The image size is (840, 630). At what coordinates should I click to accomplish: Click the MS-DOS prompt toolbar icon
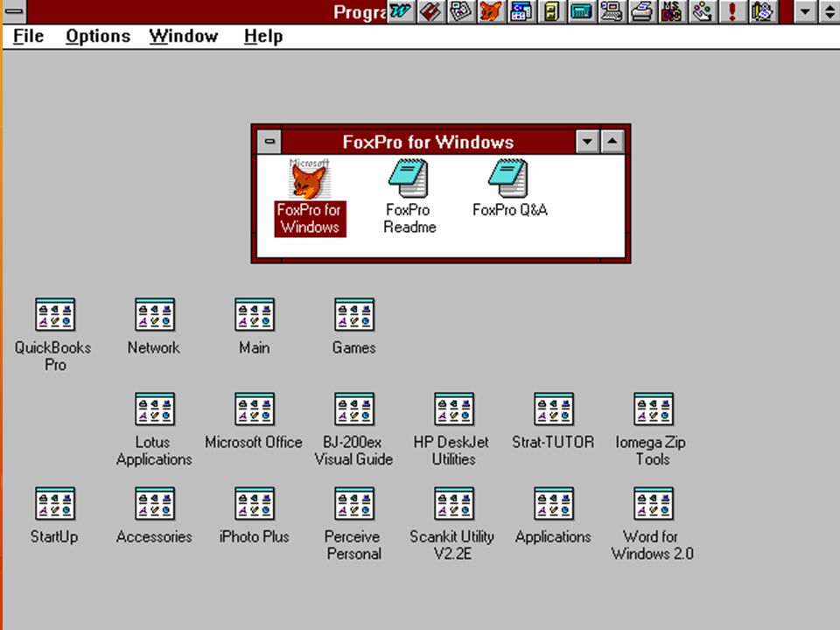670,11
